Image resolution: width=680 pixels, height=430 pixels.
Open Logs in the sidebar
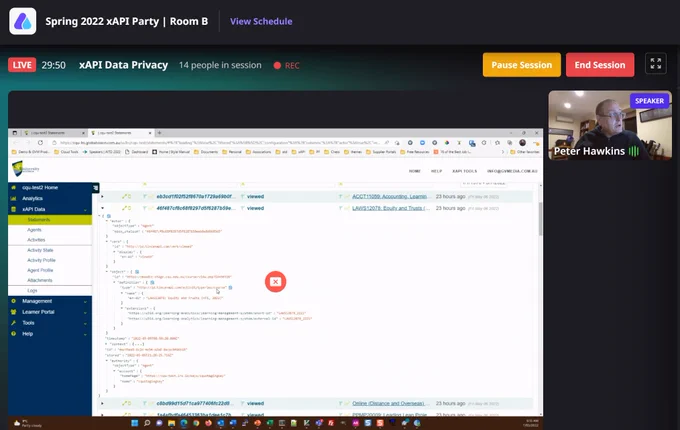[32, 290]
